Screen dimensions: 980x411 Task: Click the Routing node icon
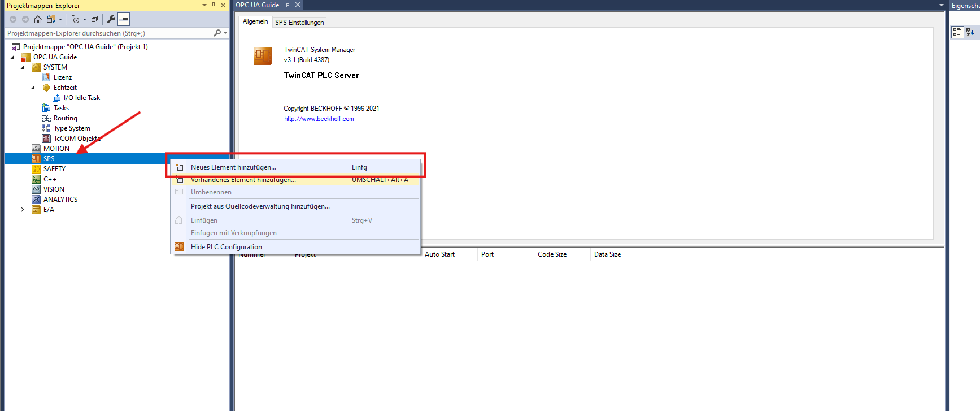point(46,118)
